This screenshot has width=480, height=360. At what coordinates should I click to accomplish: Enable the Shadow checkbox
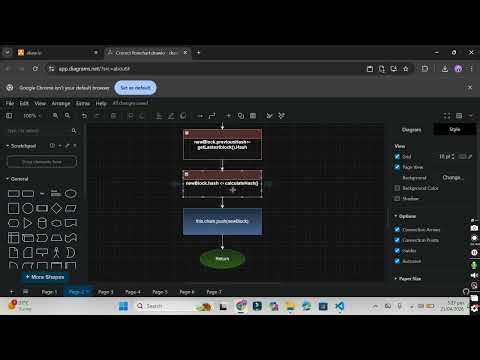397,198
